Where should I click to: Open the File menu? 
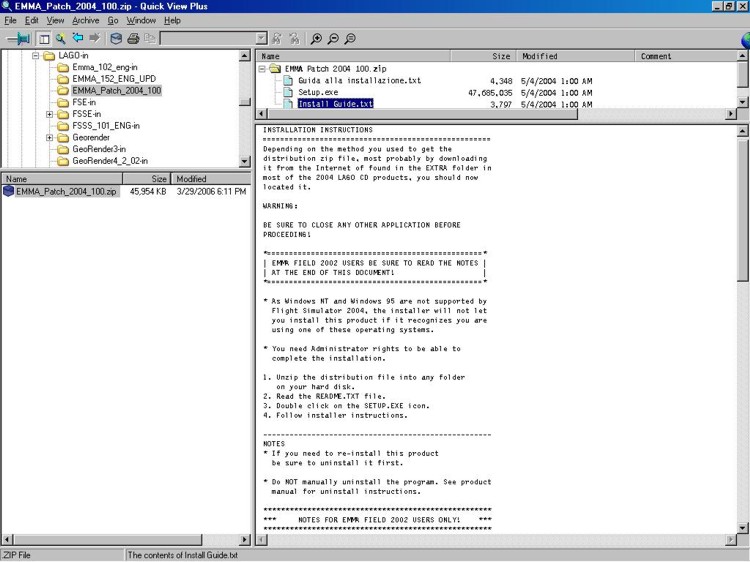10,21
